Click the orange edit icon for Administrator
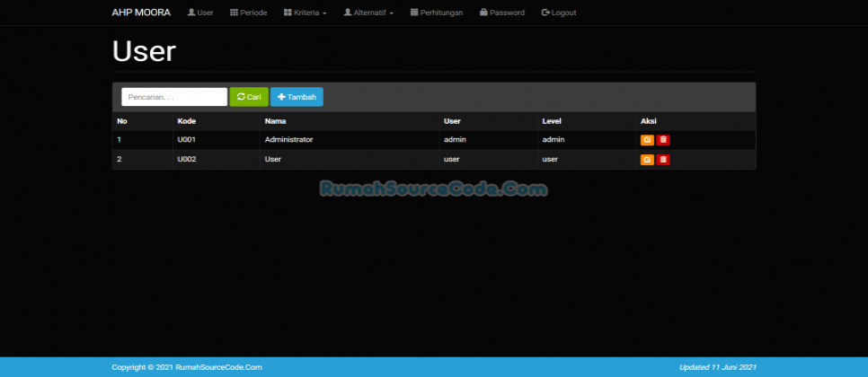 (647, 140)
